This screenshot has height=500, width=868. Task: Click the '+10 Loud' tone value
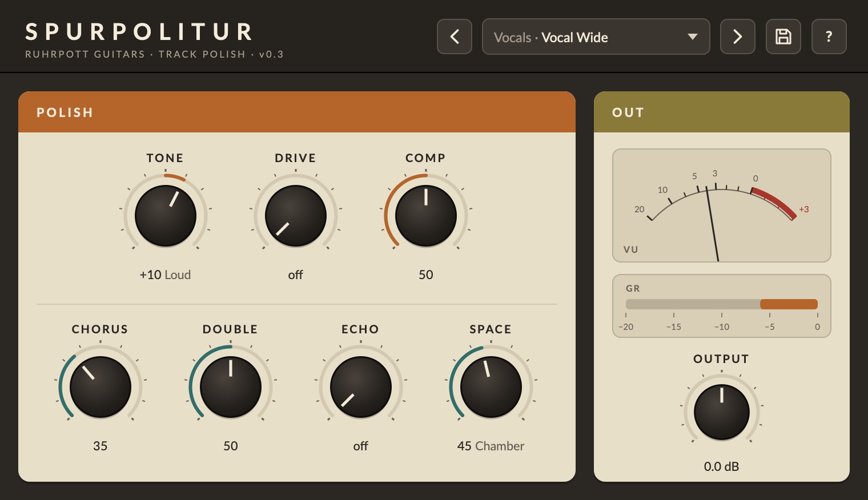pos(166,275)
